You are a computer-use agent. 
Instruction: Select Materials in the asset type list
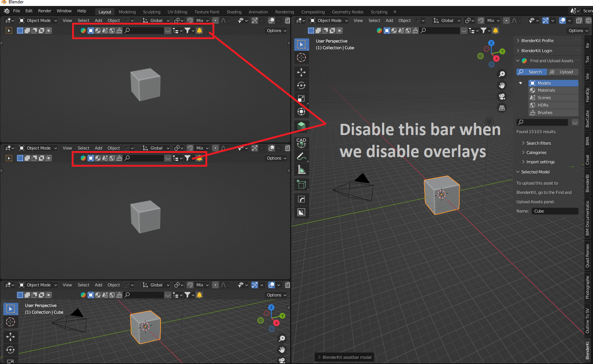point(553,90)
